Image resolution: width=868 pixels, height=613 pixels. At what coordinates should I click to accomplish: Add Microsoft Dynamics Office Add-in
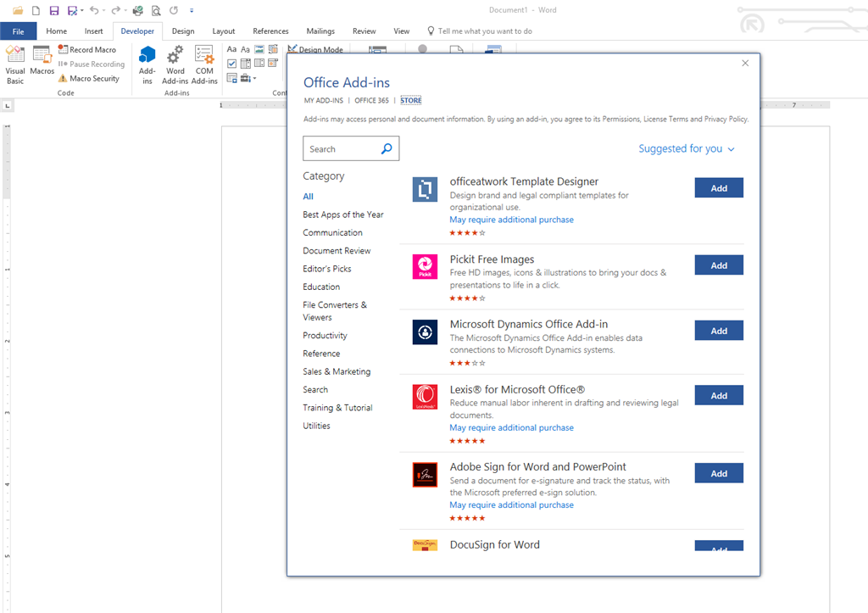coord(719,331)
